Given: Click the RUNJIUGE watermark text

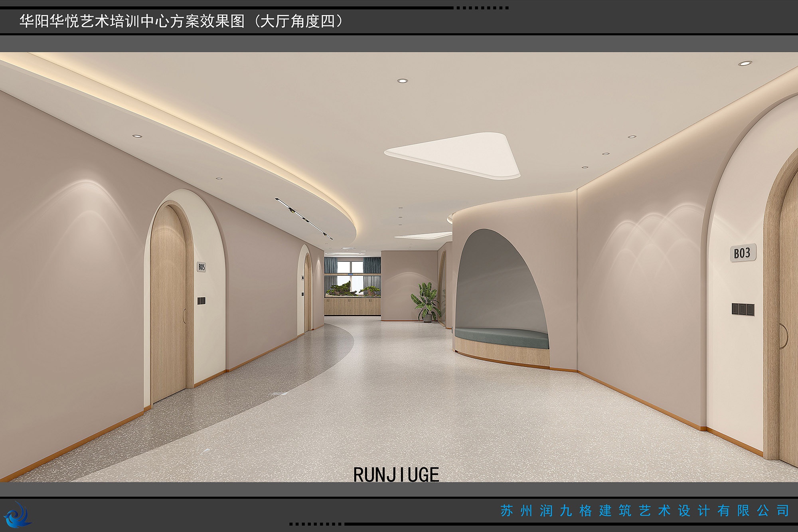Looking at the screenshot, I should [396, 475].
